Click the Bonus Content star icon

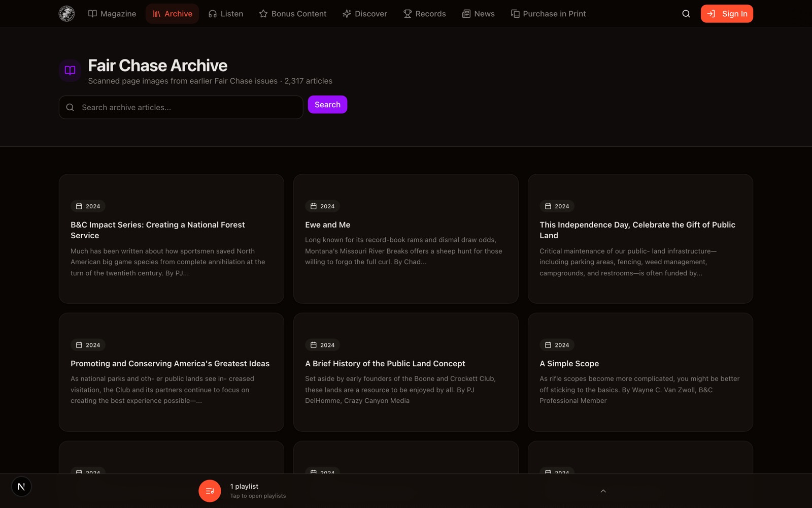pyautogui.click(x=263, y=14)
